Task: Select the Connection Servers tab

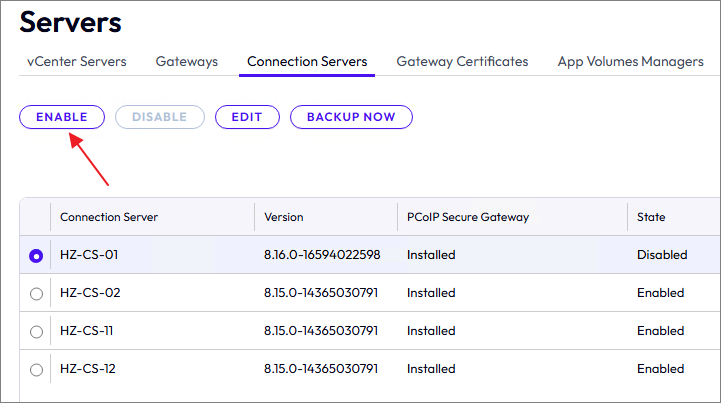Action: click(x=307, y=62)
